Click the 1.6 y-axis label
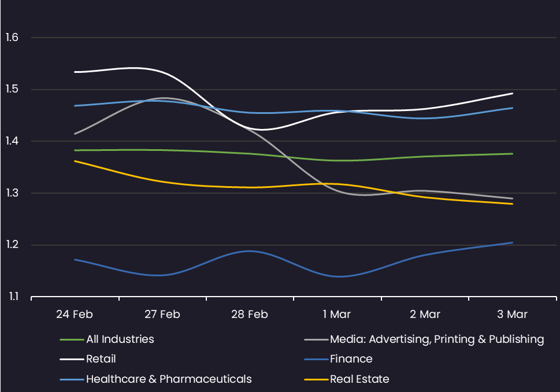Image resolution: width=560 pixels, height=392 pixels. click(12, 37)
